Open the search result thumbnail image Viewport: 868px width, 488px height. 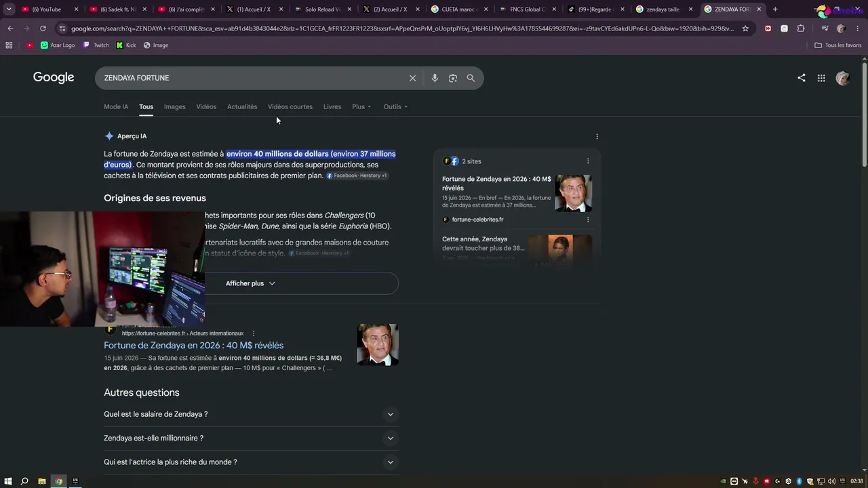pos(378,344)
